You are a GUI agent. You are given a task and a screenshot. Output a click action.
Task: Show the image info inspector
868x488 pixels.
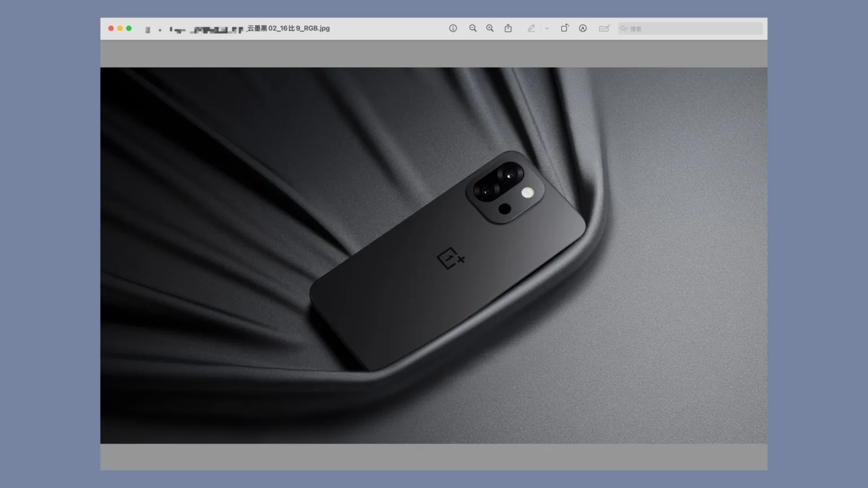[x=453, y=28]
